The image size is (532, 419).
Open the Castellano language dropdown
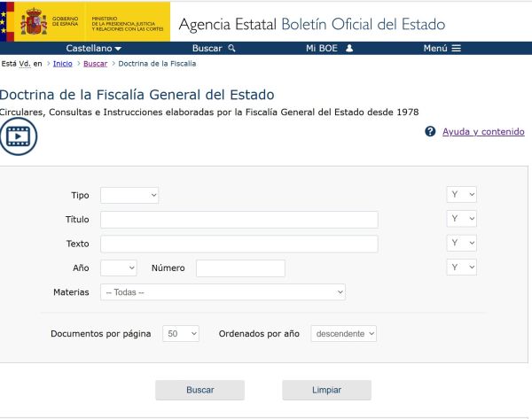click(94, 48)
